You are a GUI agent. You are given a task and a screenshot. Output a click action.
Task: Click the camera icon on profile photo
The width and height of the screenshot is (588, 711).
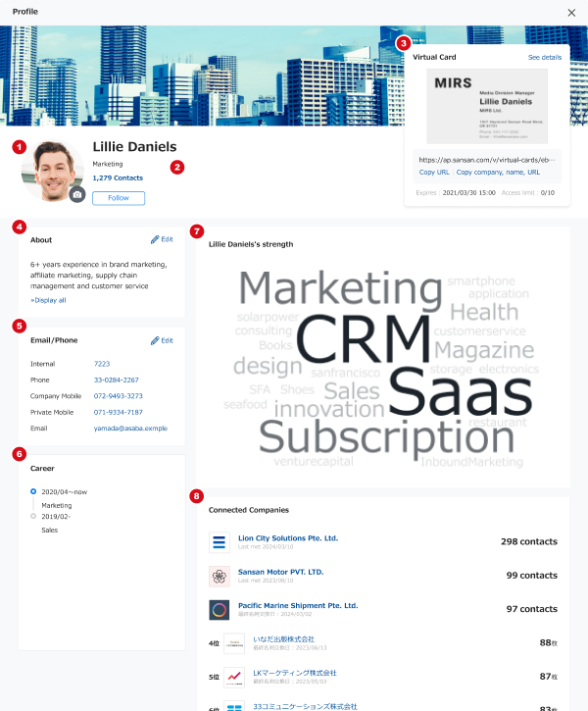(x=76, y=194)
